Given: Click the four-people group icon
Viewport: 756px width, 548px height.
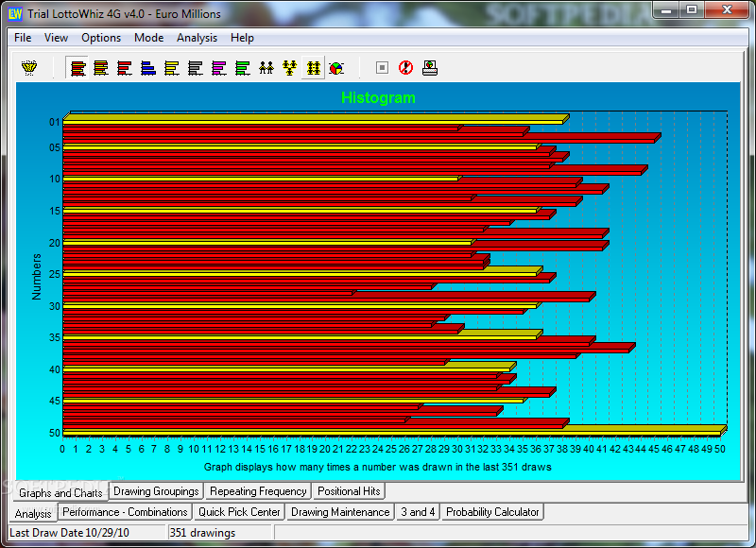Looking at the screenshot, I should pos(314,68).
